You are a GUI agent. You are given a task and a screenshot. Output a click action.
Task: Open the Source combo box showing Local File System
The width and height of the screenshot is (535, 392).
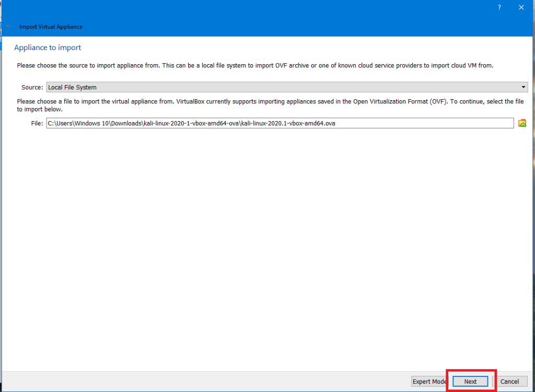click(286, 87)
